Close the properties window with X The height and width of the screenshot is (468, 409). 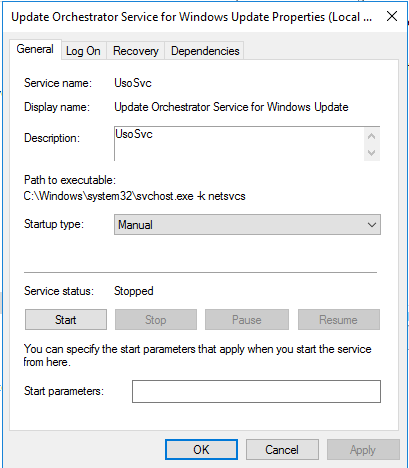(392, 16)
